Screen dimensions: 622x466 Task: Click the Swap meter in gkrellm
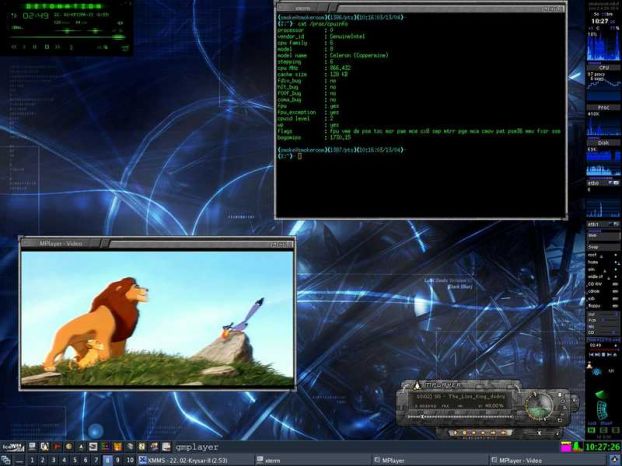[604, 247]
